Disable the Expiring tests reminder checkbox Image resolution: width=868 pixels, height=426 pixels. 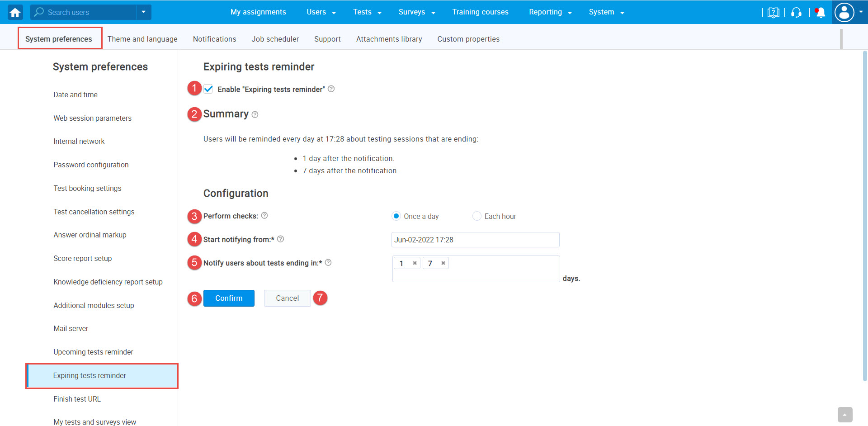point(208,89)
